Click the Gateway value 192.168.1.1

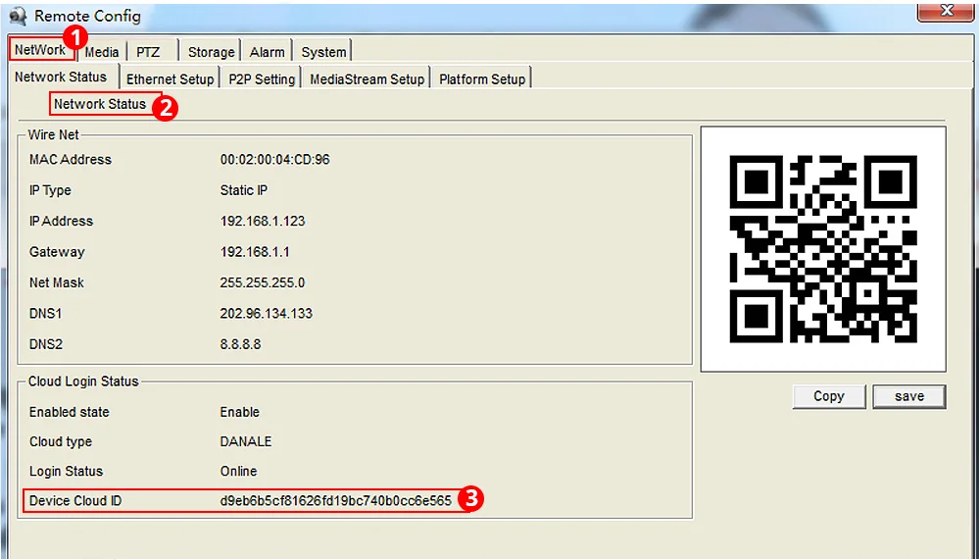tap(255, 251)
